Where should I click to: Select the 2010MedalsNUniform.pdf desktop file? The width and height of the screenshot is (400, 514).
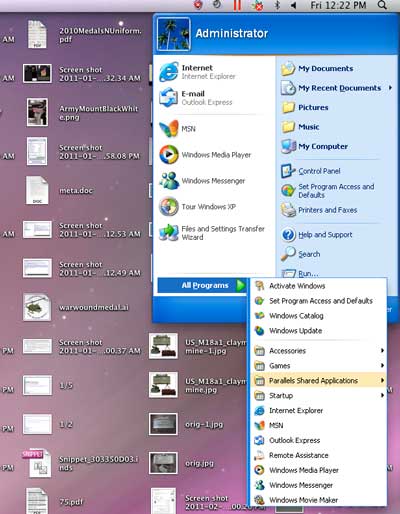37,34
